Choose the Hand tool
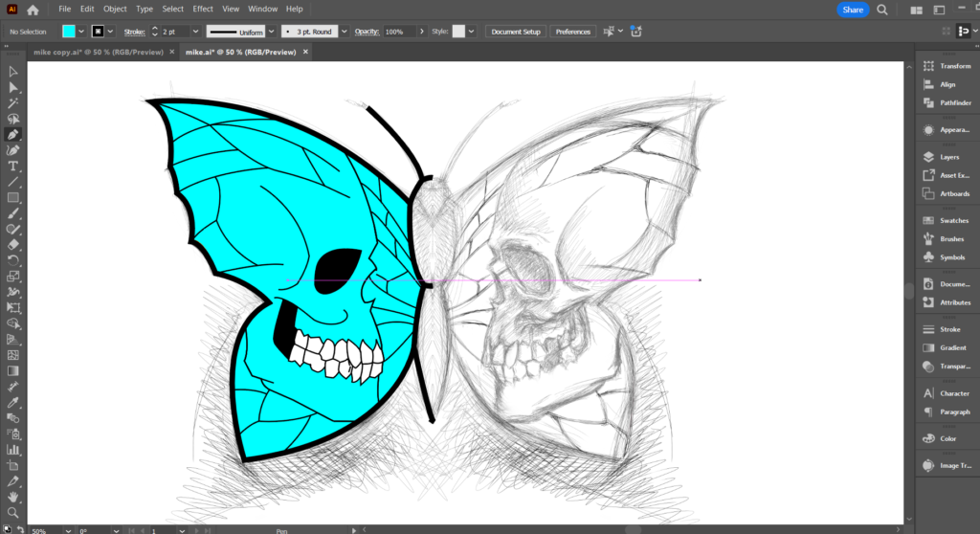980x534 pixels. pos(13,497)
